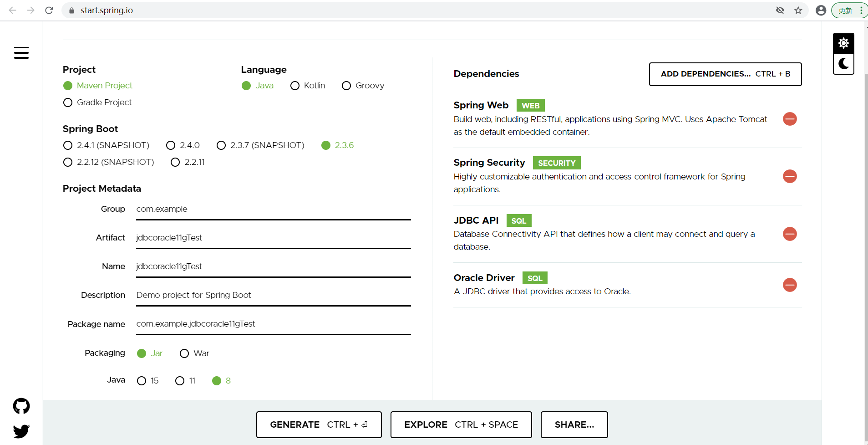Click the JDBC API title
Screen dimensions: 868x445
tap(476, 220)
